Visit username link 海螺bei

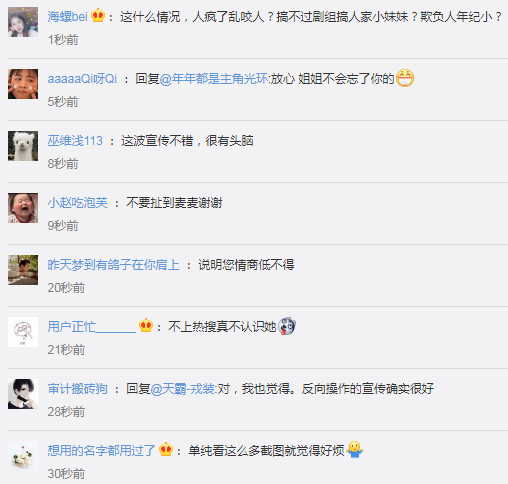[68, 16]
